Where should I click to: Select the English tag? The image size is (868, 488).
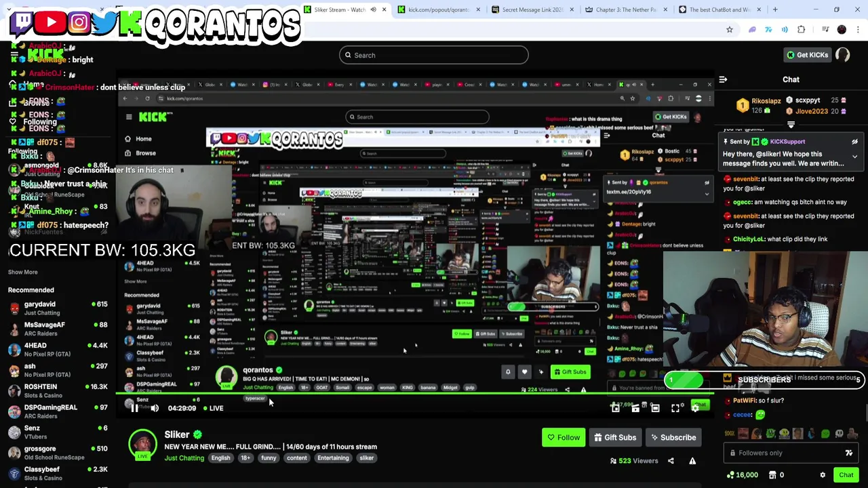pos(220,458)
